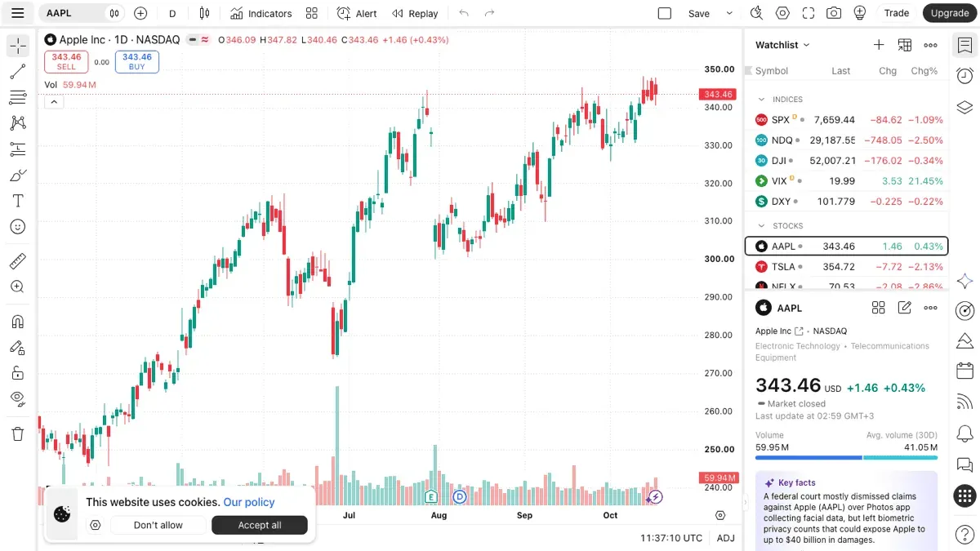Save the chart layout
980x551 pixels.
pos(699,13)
